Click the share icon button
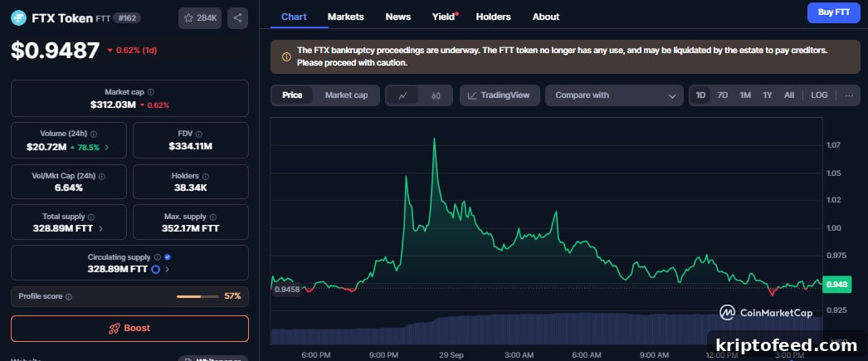Screen dimensions: 868x361 237,18
